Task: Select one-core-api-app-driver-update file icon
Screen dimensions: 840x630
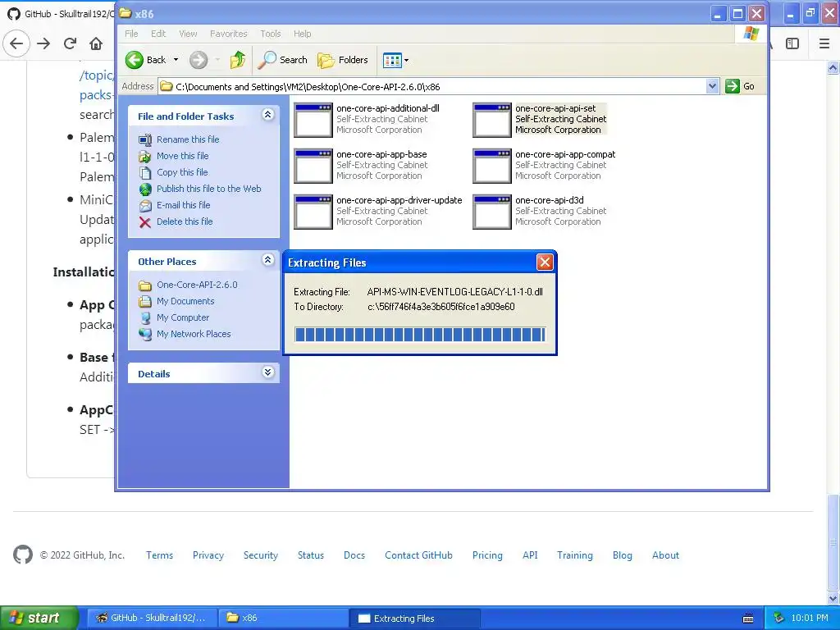Action: click(313, 212)
